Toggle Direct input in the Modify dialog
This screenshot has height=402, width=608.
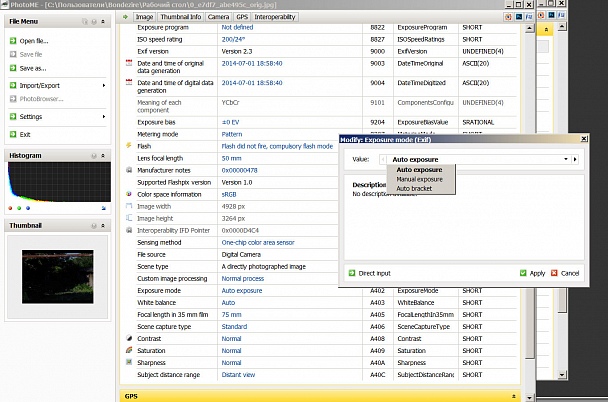[x=370, y=273]
